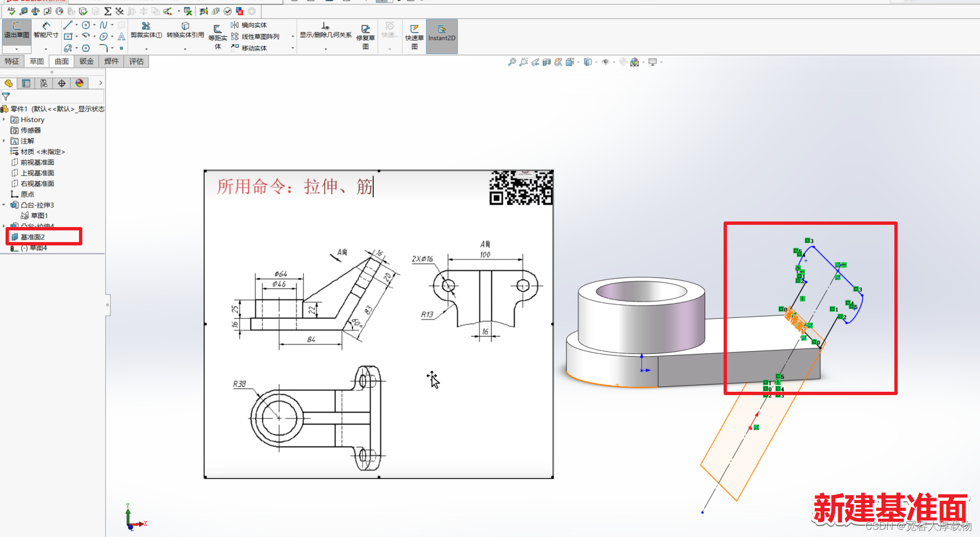The width and height of the screenshot is (980, 537).
Task: Select 材质 <未指定> in the tree
Action: [x=38, y=151]
